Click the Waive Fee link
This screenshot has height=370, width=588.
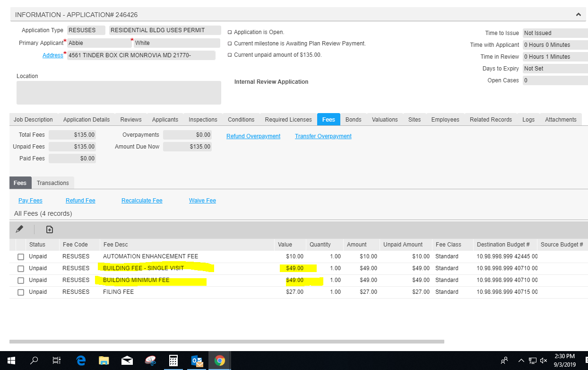(202, 201)
